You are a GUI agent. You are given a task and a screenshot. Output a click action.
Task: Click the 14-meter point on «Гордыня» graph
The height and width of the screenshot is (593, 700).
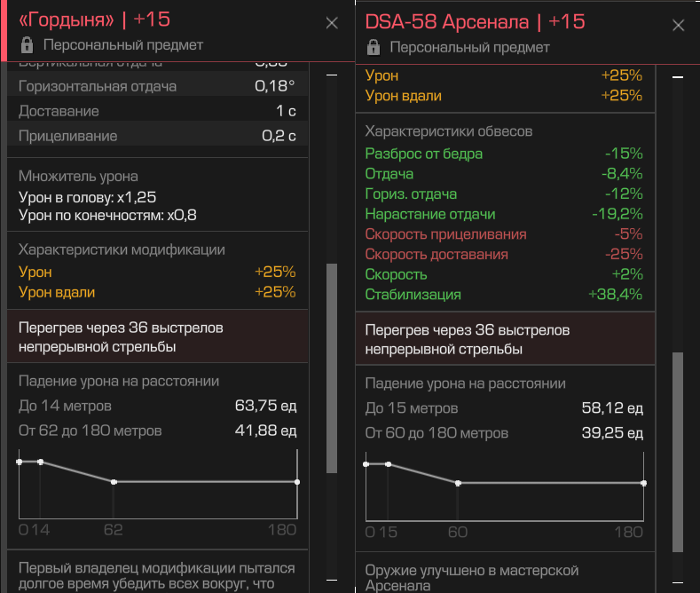pyautogui.click(x=40, y=462)
